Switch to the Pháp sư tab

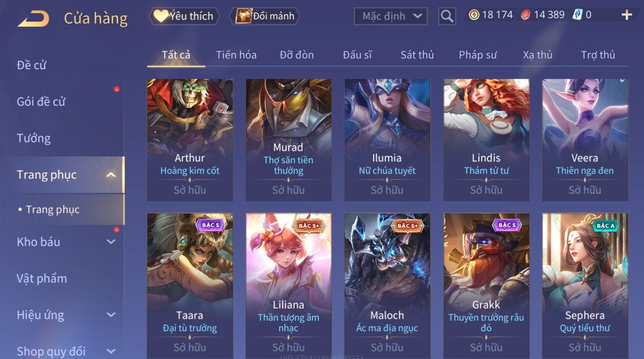478,55
